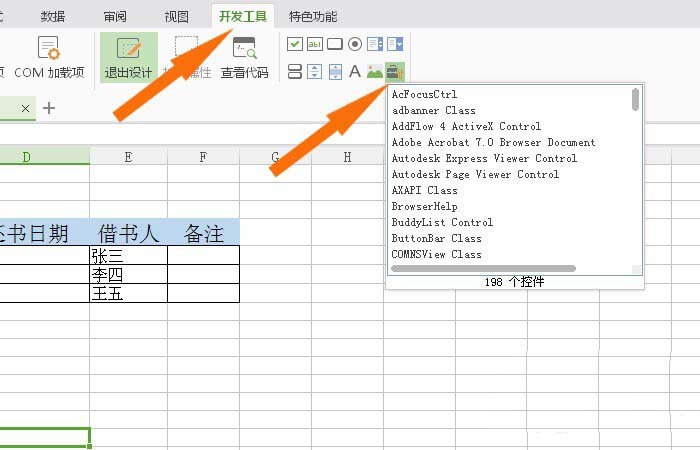The image size is (700, 450).
Task: Add a new sheet tab with plus button
Action: pos(48,108)
